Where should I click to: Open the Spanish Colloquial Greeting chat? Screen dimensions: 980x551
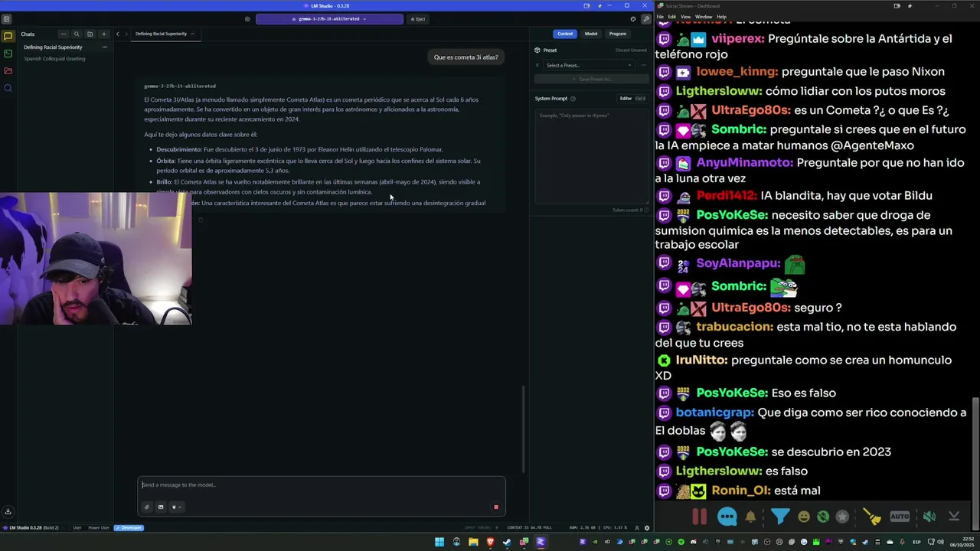[x=55, y=59]
